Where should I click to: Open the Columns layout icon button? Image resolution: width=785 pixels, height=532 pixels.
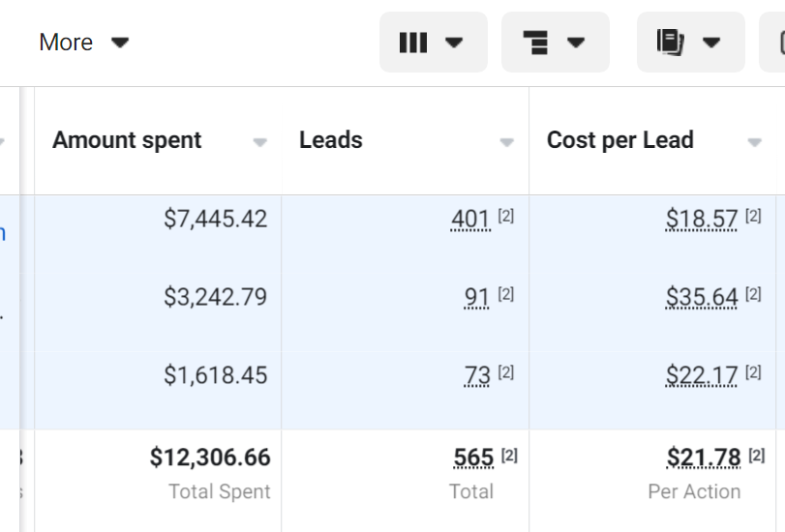coord(432,43)
